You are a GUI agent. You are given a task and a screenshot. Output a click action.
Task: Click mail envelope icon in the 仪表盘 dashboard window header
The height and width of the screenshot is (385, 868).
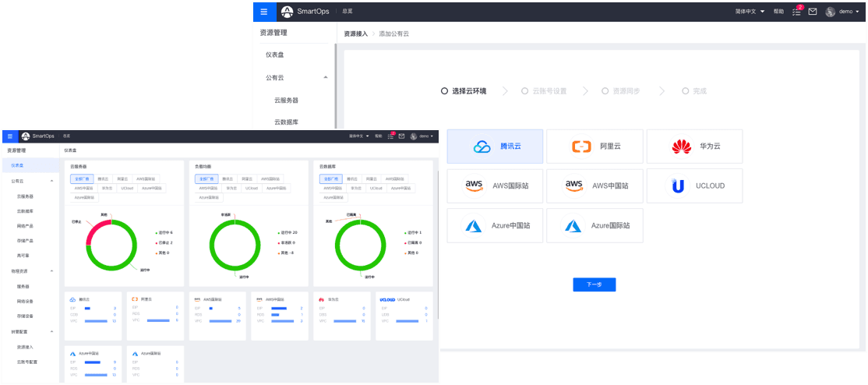tap(401, 136)
